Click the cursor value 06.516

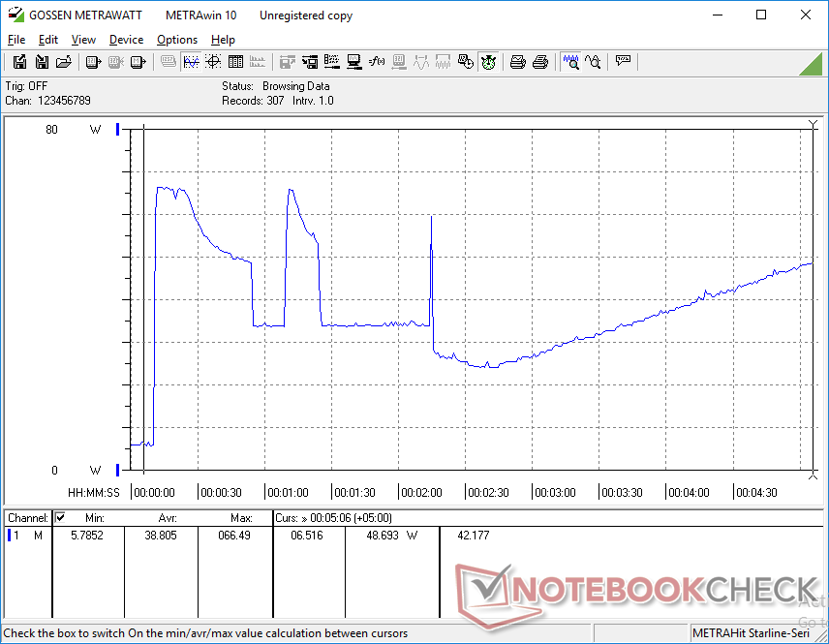pos(307,536)
